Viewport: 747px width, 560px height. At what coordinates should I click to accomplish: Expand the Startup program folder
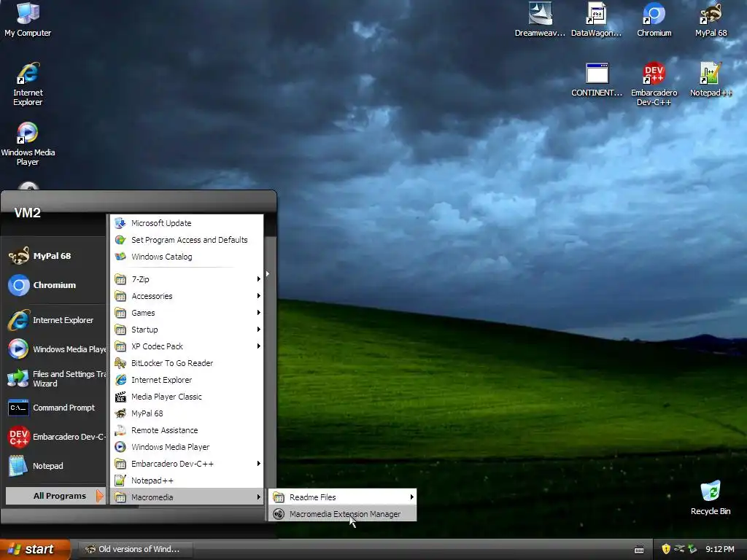(187, 330)
